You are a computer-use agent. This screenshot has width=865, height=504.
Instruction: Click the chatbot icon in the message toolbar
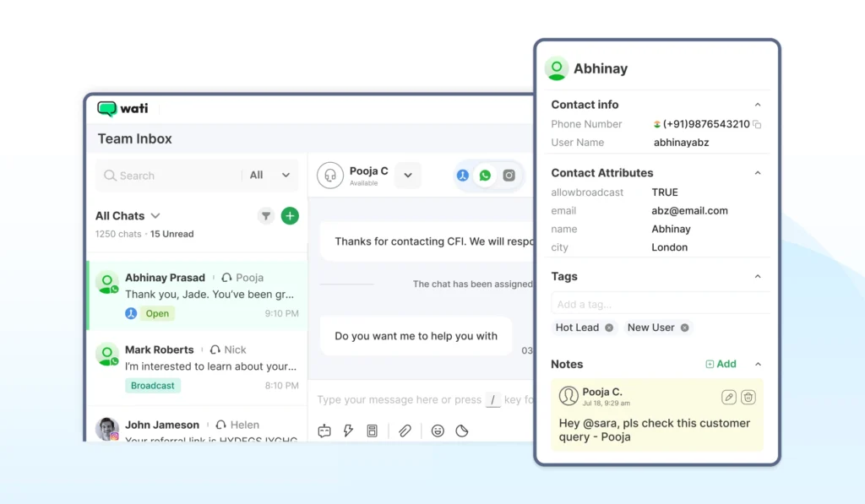point(324,431)
